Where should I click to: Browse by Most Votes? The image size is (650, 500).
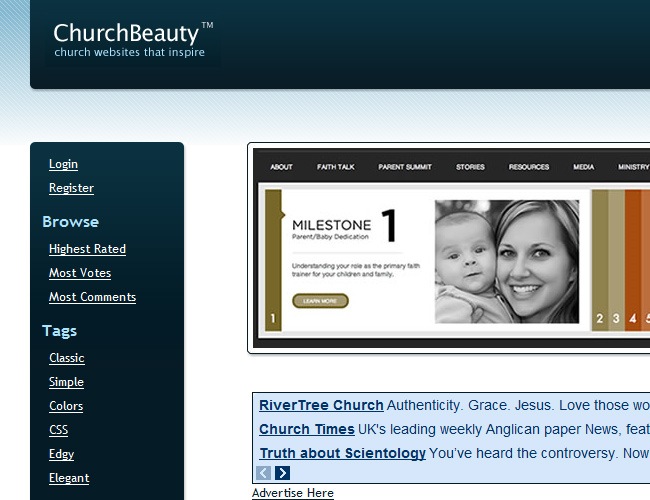[x=80, y=273]
